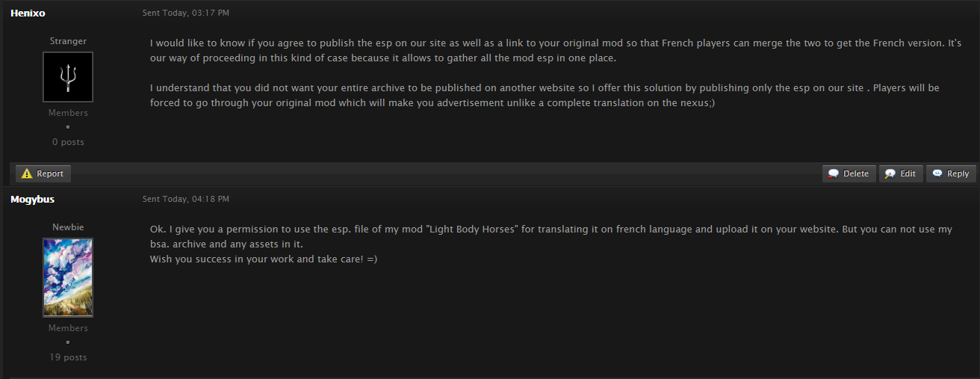
Task: Click the 'Stranger' rank label
Action: (x=68, y=41)
